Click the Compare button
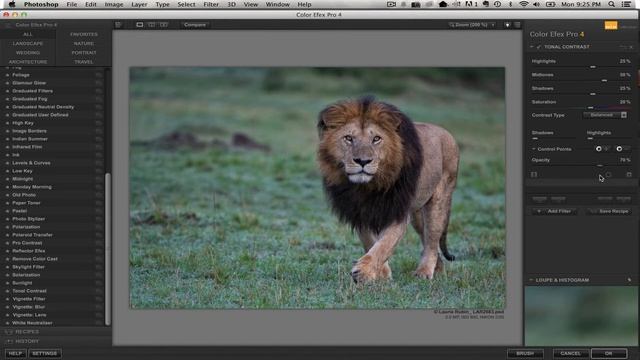This screenshot has height=360, width=640. [195, 25]
